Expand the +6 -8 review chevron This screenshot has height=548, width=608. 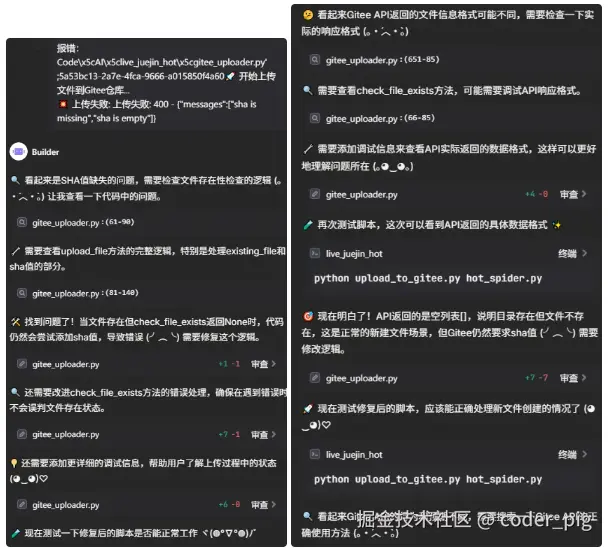274,505
